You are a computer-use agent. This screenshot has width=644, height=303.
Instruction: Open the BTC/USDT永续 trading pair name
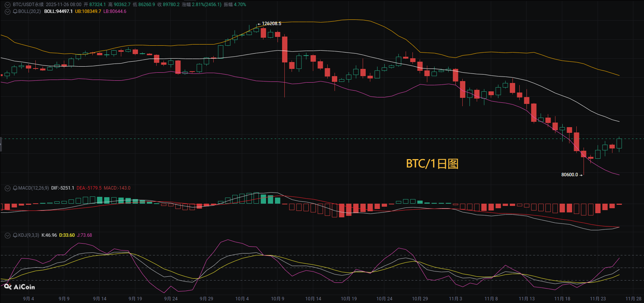point(28,5)
